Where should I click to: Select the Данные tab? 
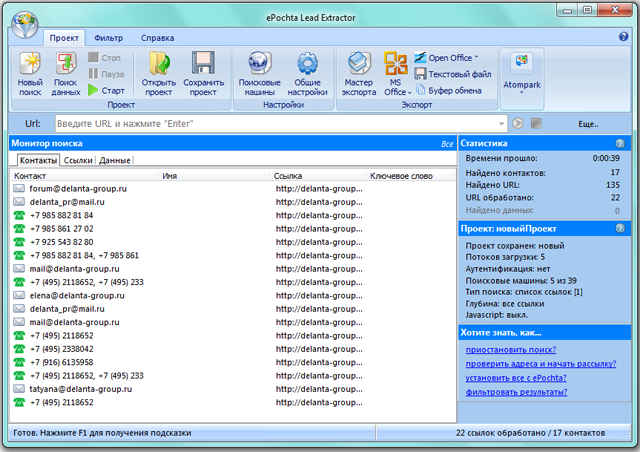click(x=115, y=160)
